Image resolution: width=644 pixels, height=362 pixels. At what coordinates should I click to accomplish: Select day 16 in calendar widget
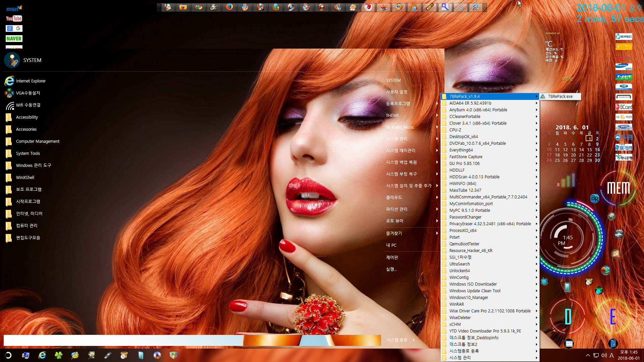(x=597, y=149)
